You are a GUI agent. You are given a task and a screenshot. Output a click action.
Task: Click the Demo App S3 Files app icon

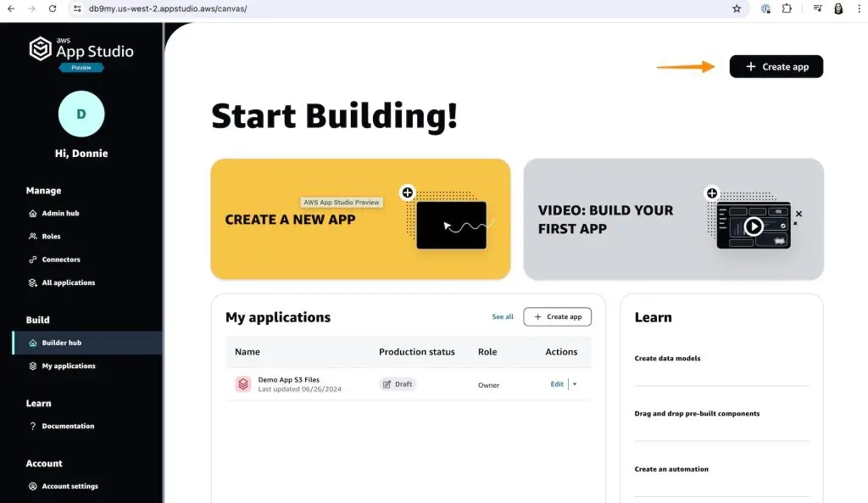[x=243, y=384]
